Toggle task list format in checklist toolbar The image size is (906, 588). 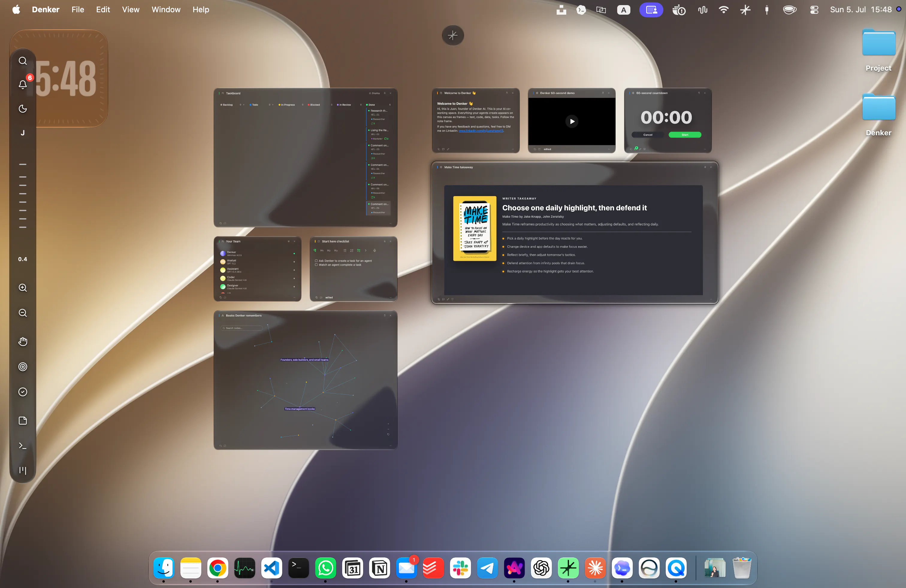coord(359,250)
